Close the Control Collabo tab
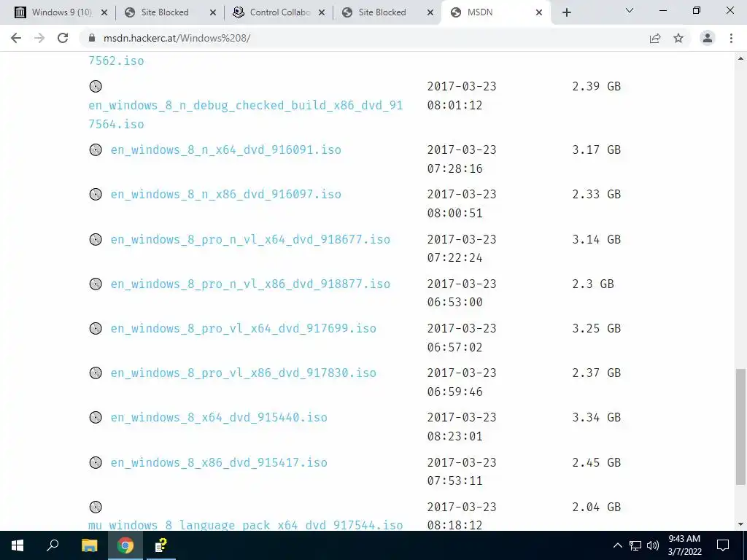Screen dimensions: 747x560 click(x=322, y=12)
